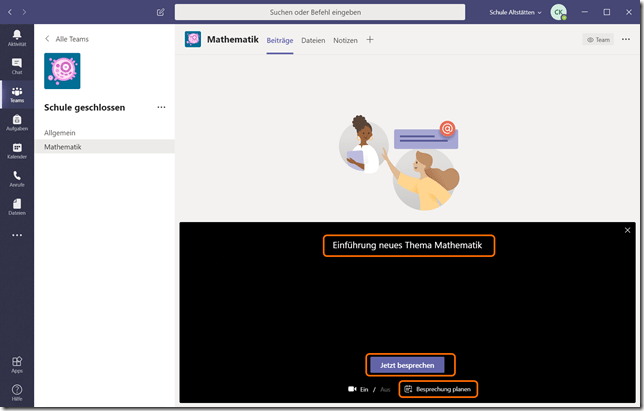Click the new chat compose icon
The image size is (644, 411).
[x=161, y=12]
